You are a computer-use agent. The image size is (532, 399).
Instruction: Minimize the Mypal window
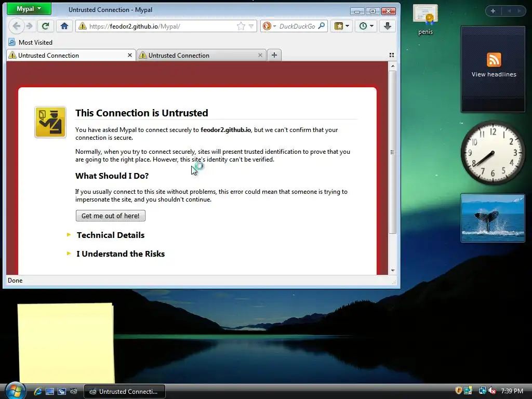[357, 11]
